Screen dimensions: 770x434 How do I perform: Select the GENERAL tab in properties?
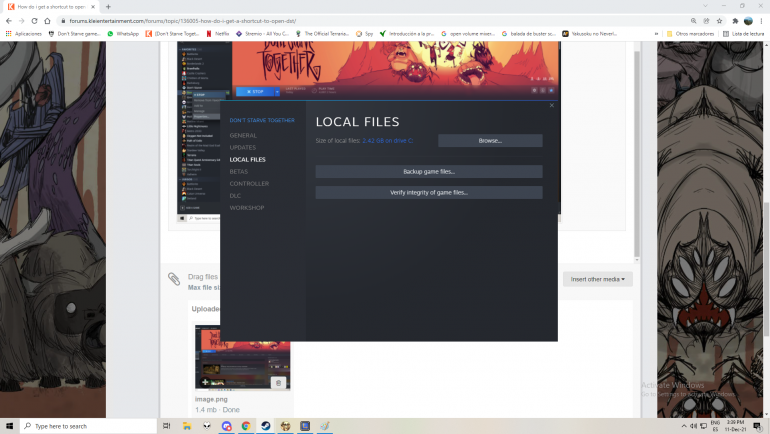pyautogui.click(x=243, y=136)
